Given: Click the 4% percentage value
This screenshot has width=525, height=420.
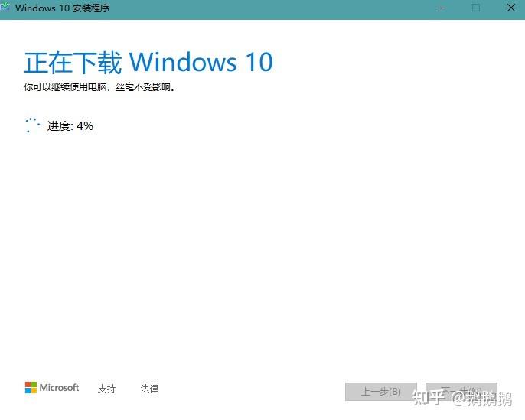Looking at the screenshot, I should pyautogui.click(x=85, y=125).
